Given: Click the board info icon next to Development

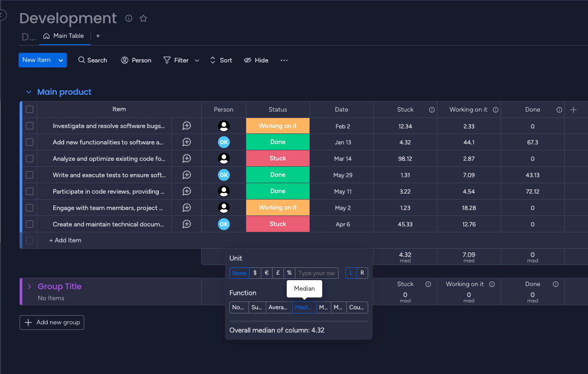Looking at the screenshot, I should point(129,18).
